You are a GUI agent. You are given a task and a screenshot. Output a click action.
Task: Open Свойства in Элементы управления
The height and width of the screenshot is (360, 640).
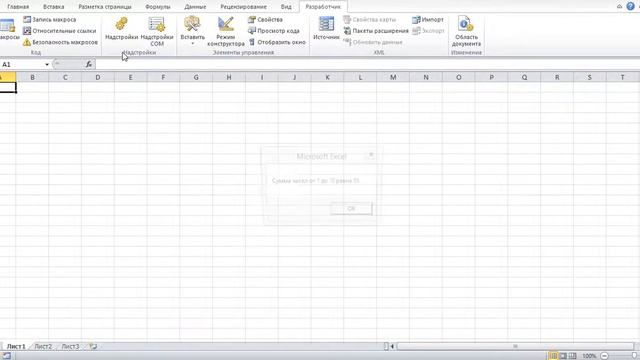[x=265, y=20]
